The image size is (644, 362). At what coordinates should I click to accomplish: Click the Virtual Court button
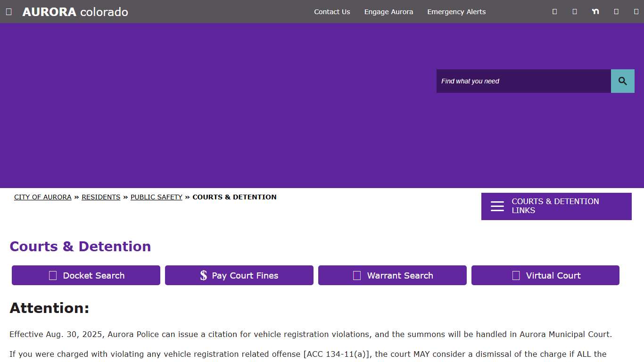(x=545, y=275)
